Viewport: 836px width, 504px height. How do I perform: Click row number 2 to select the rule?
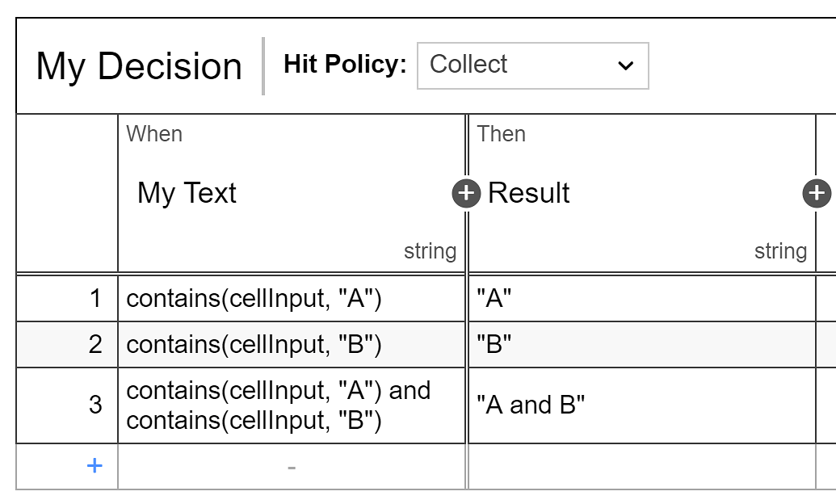[x=94, y=344]
